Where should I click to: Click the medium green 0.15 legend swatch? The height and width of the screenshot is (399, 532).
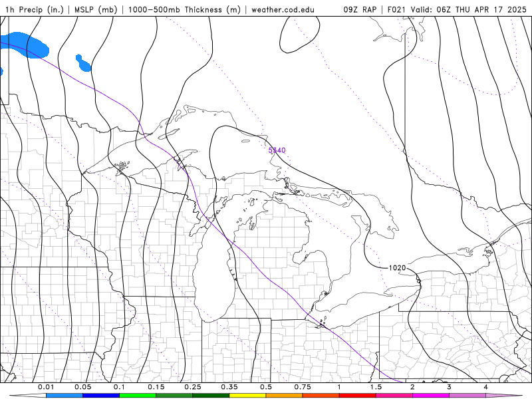tap(174, 396)
